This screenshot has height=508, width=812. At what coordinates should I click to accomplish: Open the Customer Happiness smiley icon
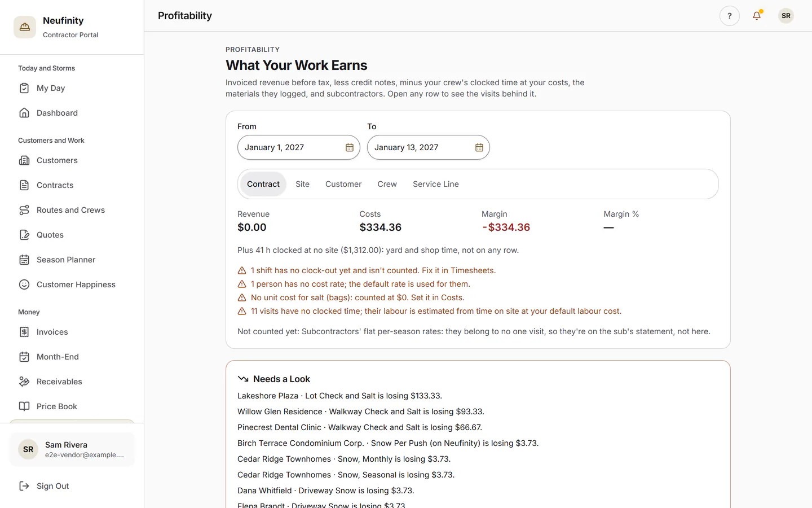click(24, 284)
